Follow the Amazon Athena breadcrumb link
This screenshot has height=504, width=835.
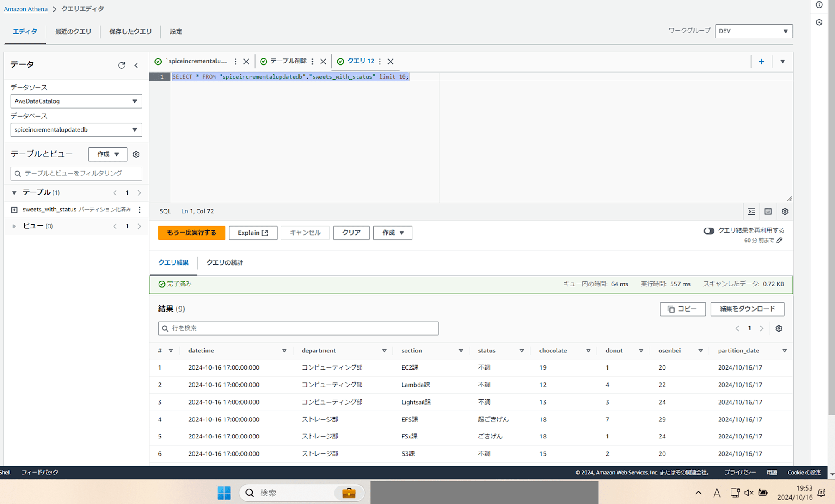pyautogui.click(x=26, y=9)
